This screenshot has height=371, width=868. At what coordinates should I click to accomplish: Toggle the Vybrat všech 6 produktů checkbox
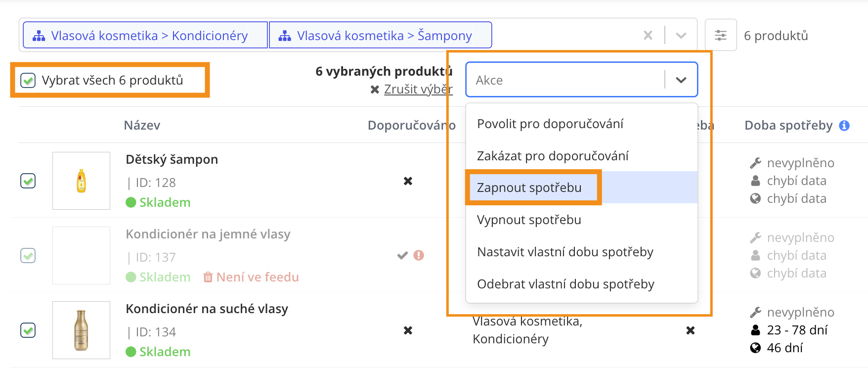28,80
